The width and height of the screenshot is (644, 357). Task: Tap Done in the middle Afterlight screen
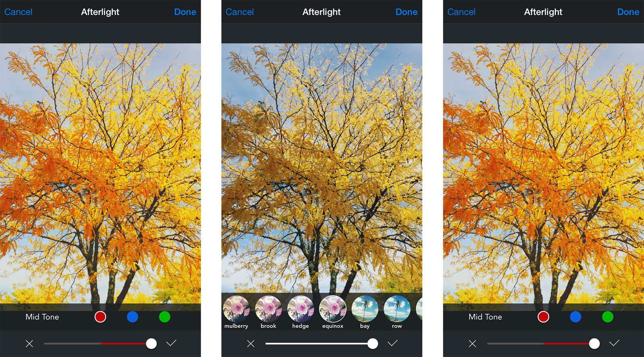(407, 12)
